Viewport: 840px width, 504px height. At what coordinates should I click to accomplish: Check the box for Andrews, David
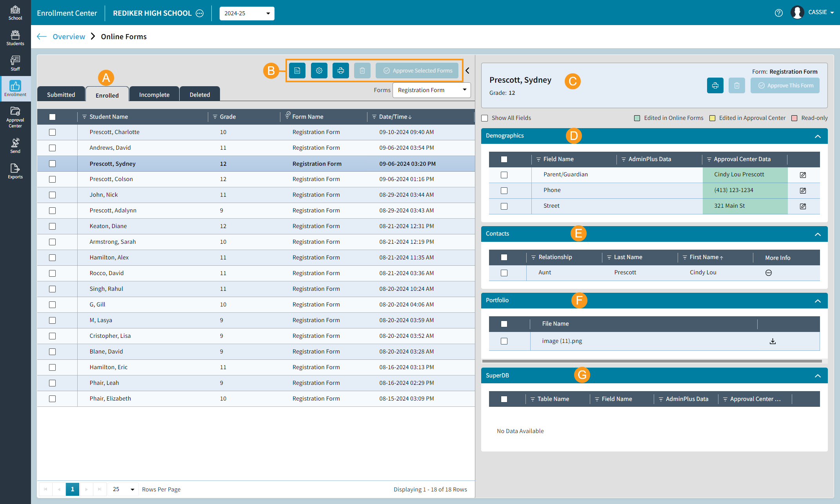[52, 148]
